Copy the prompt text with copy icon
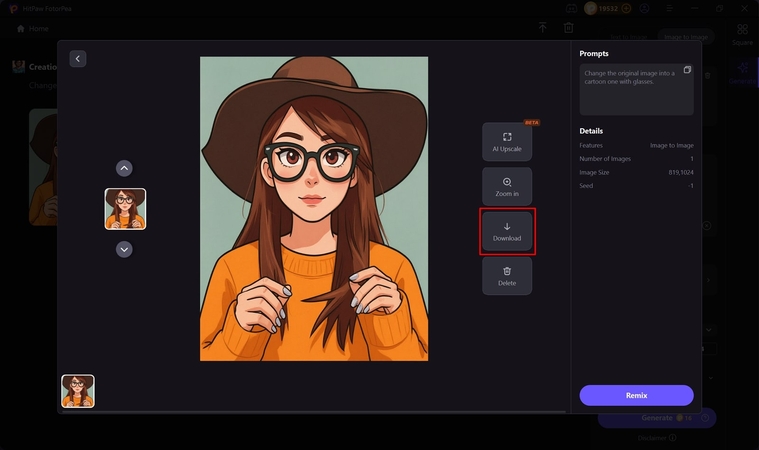The height and width of the screenshot is (450, 759). pos(687,70)
